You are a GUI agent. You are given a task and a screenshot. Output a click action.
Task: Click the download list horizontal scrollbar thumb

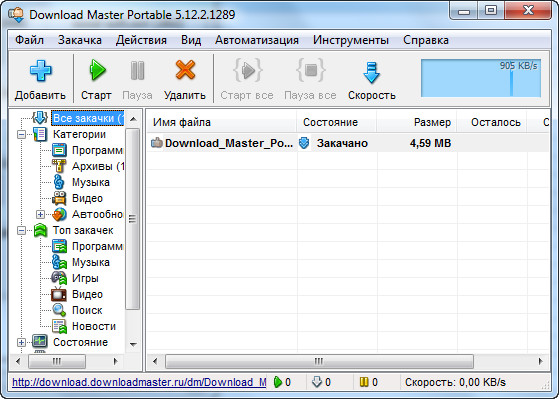coord(319,361)
